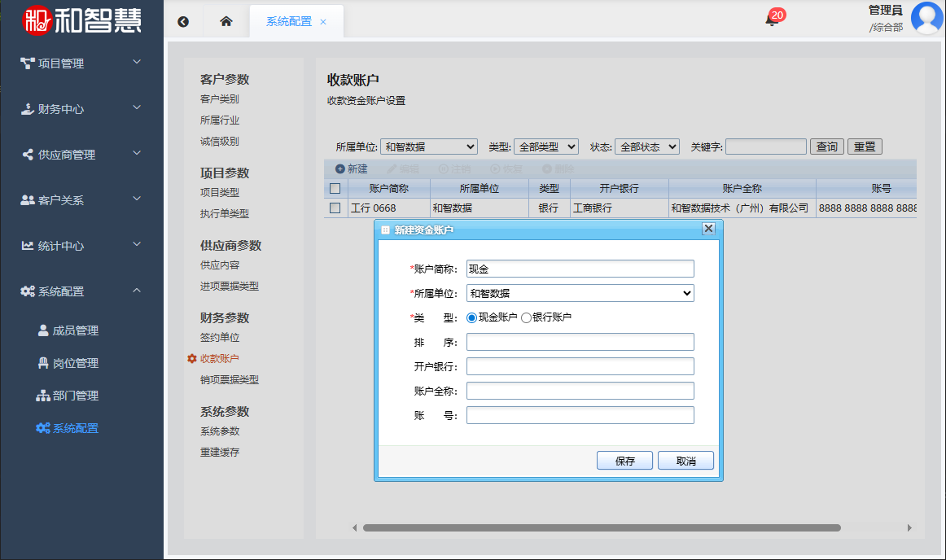Click the 查询 button
The height and width of the screenshot is (560, 946).
coord(826,147)
